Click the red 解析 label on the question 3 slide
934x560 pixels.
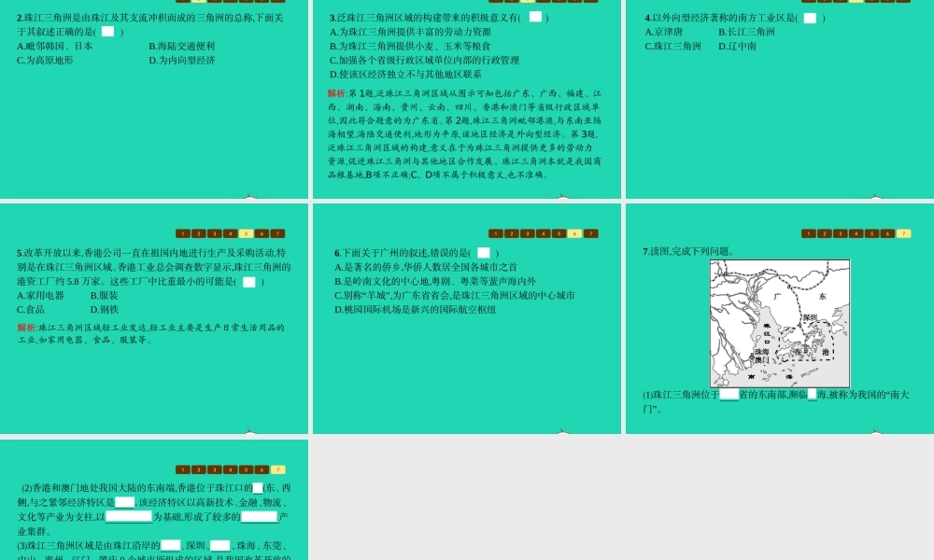[336, 93]
